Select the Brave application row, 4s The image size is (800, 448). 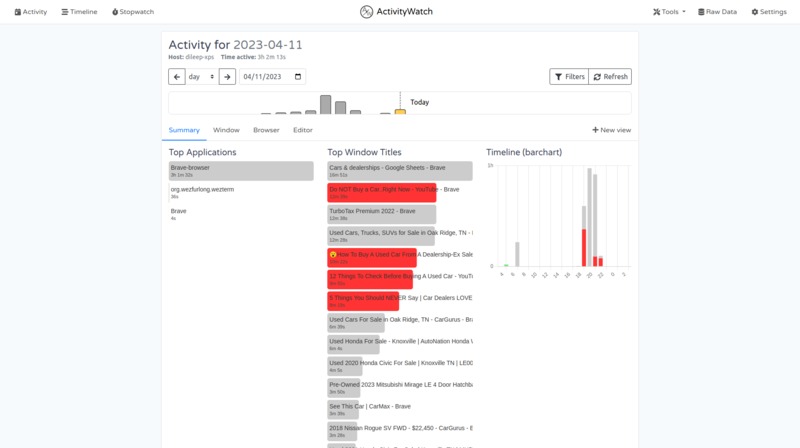[x=241, y=214]
